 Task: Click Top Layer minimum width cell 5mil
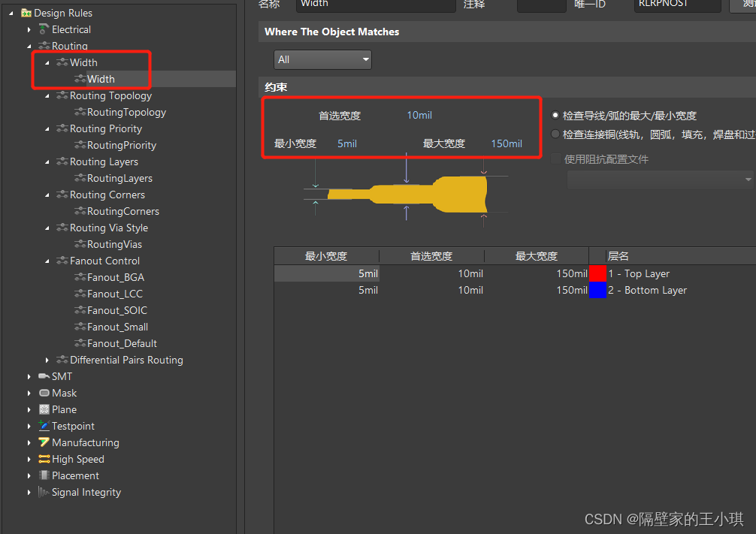(x=327, y=273)
